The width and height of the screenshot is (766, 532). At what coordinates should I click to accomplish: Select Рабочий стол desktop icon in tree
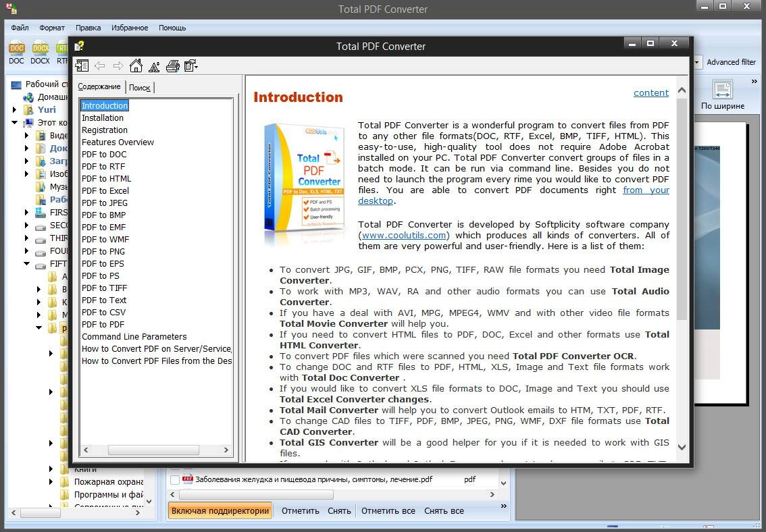click(x=16, y=84)
